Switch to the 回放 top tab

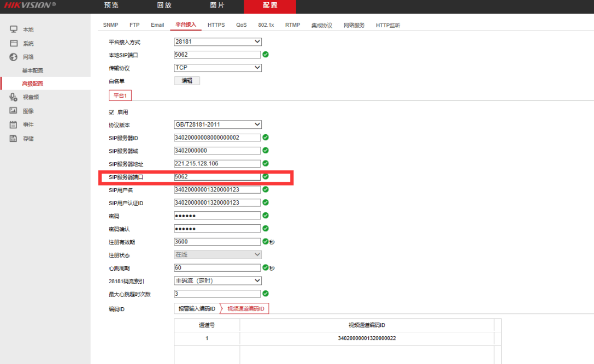(164, 5)
